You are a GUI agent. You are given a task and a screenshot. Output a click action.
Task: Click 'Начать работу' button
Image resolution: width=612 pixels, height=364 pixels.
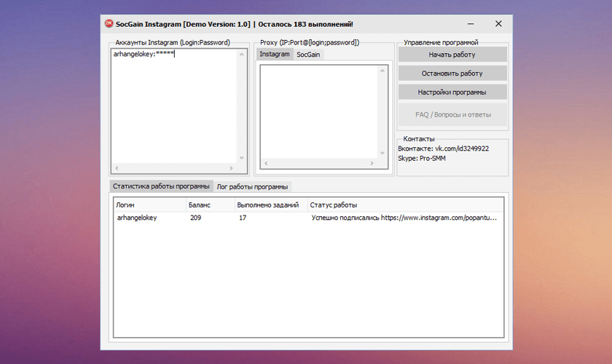point(452,55)
